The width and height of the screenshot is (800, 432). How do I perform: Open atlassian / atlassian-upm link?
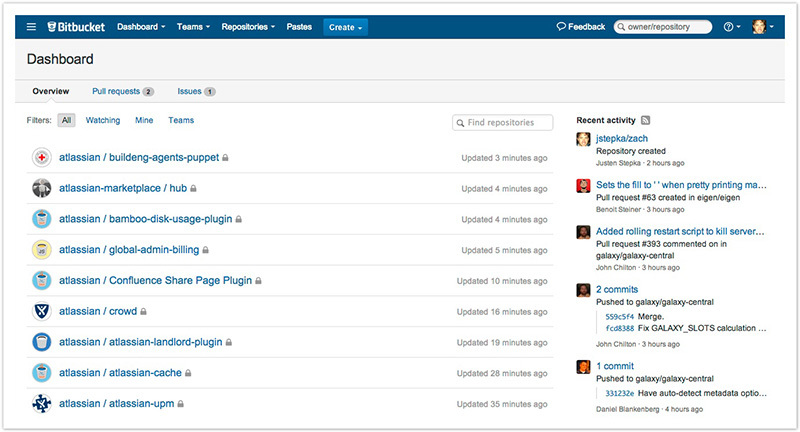tap(116, 403)
